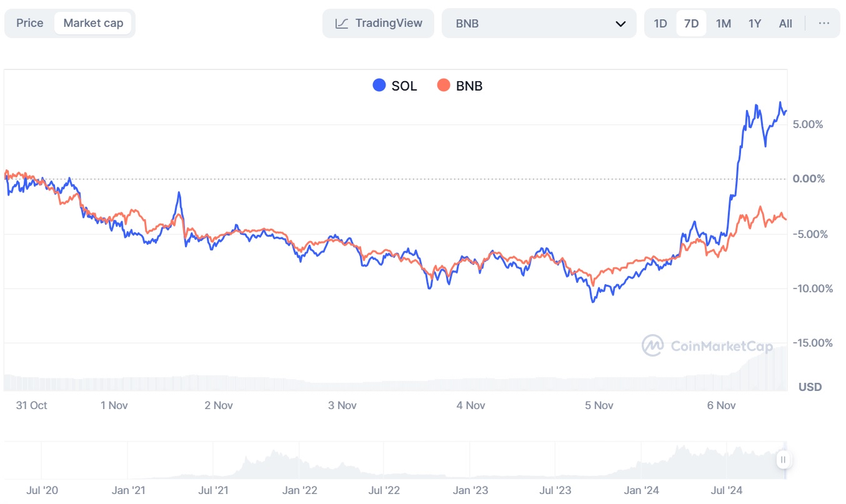This screenshot has width=846, height=504.
Task: Click Jul '23 on the overview timeline
Action: click(555, 490)
